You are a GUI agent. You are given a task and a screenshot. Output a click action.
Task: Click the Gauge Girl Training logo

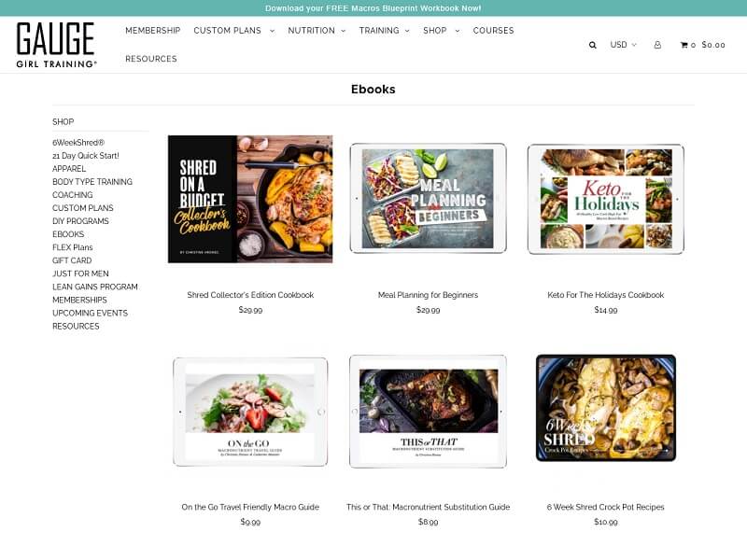click(56, 44)
